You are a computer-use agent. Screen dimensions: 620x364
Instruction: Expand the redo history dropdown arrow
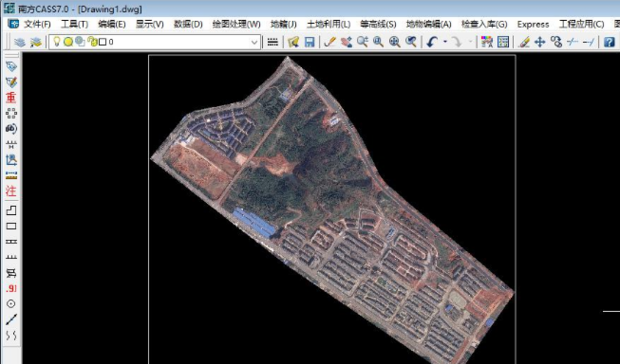coord(470,42)
